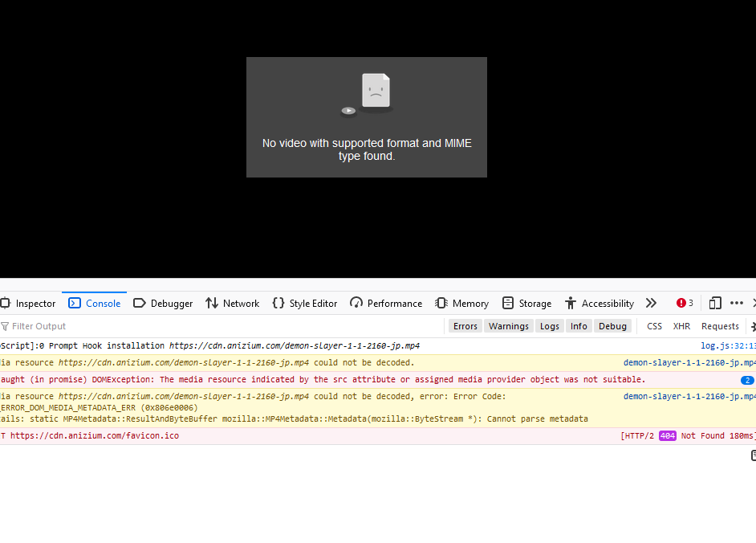Image resolution: width=756 pixels, height=543 pixels.
Task: Open the Debugger tab
Action: click(163, 303)
